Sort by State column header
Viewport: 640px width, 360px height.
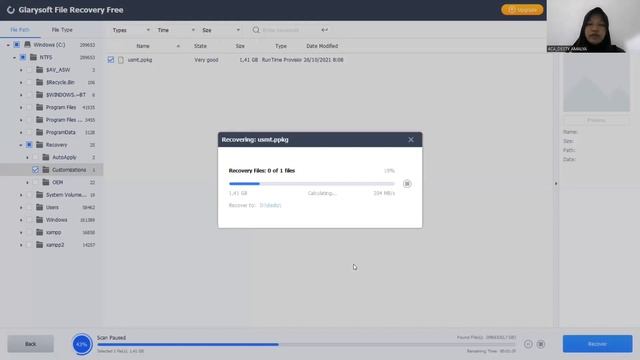click(x=200, y=46)
